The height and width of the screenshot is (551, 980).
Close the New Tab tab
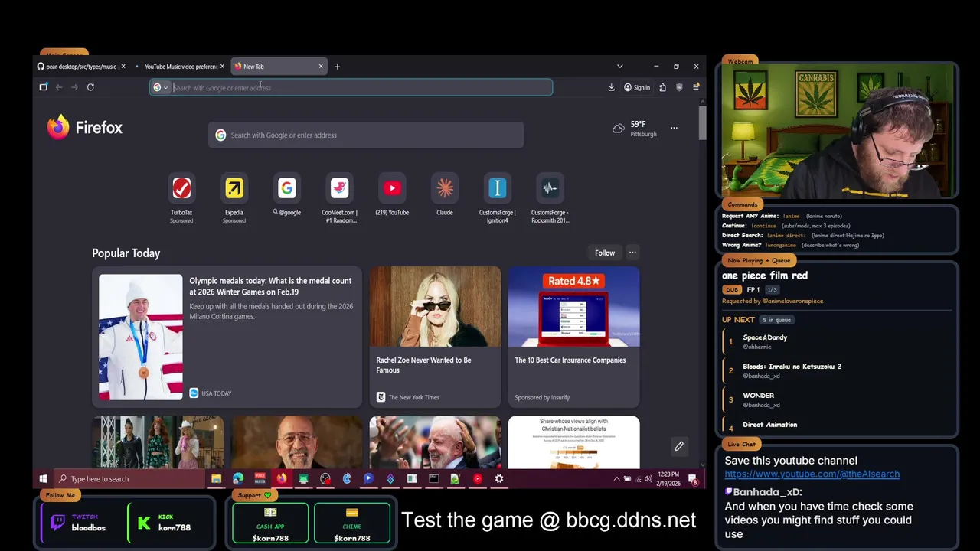pyautogui.click(x=321, y=67)
